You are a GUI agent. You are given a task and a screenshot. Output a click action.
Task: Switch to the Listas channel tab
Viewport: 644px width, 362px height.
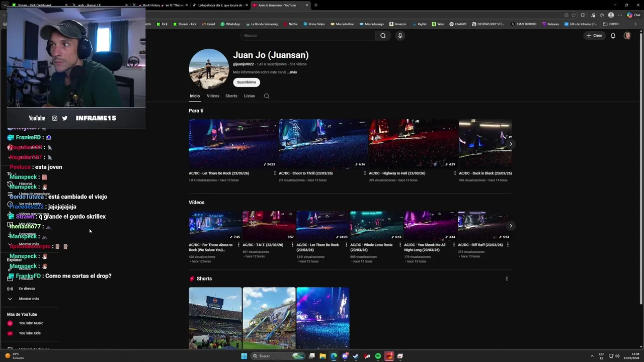tap(250, 96)
